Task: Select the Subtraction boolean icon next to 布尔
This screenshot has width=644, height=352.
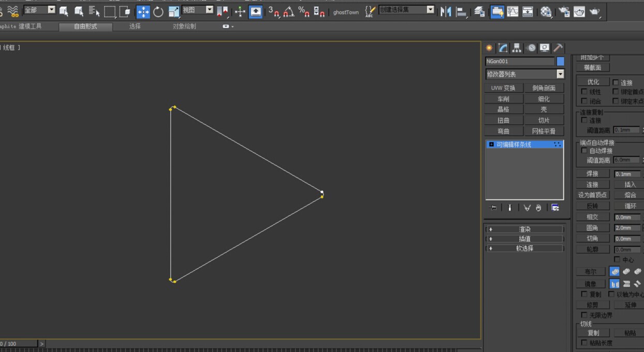Action: click(x=626, y=271)
